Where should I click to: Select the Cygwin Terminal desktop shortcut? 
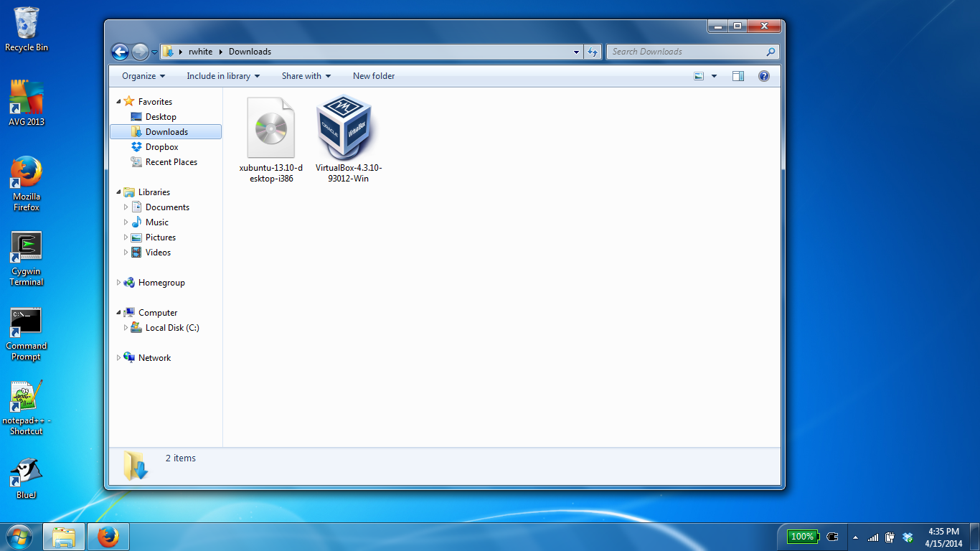pos(27,259)
